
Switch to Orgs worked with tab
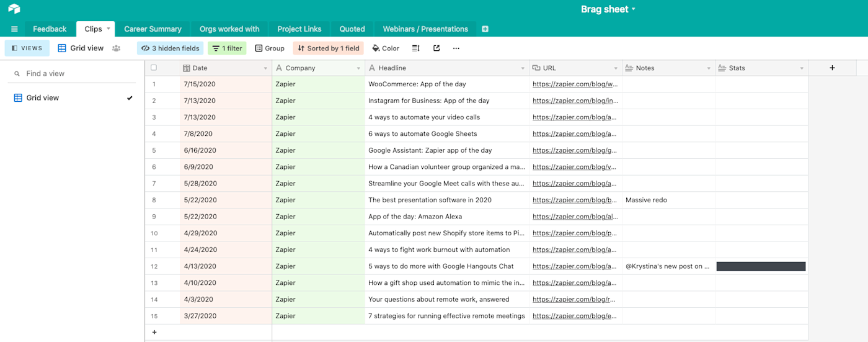[229, 29]
